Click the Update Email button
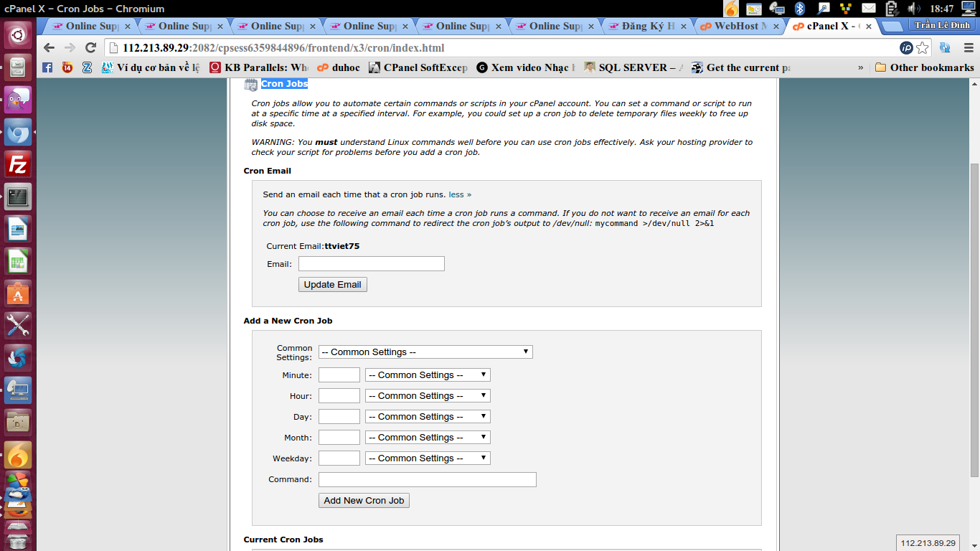This screenshot has width=980, height=551. point(333,285)
